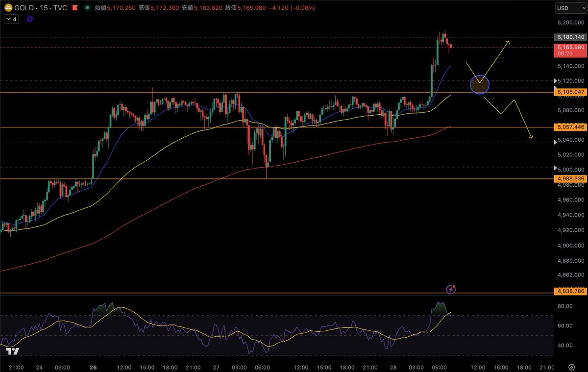Click the 80.00 RSI scale value
Screen dimensions: 588x372
565,306
